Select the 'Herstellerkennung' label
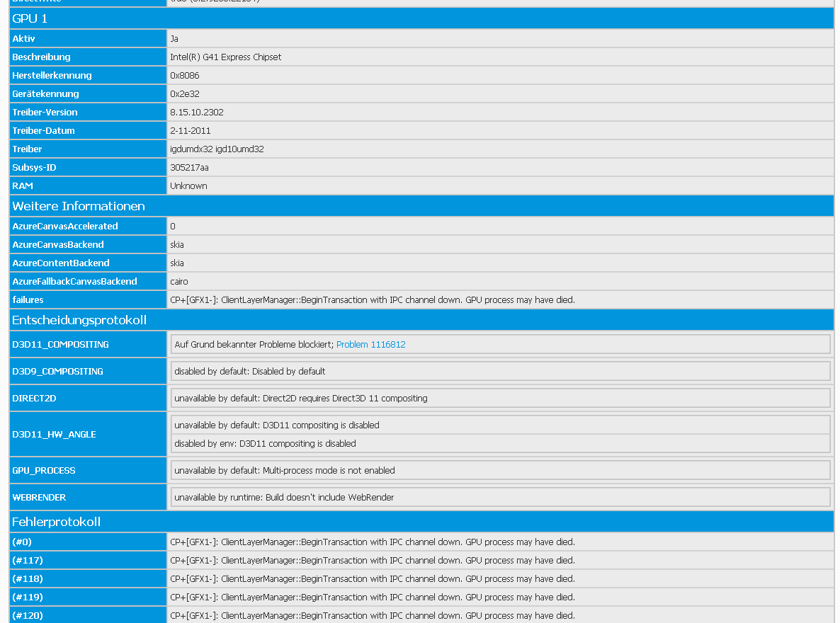Viewport: 840px width, 623px height. (x=52, y=76)
